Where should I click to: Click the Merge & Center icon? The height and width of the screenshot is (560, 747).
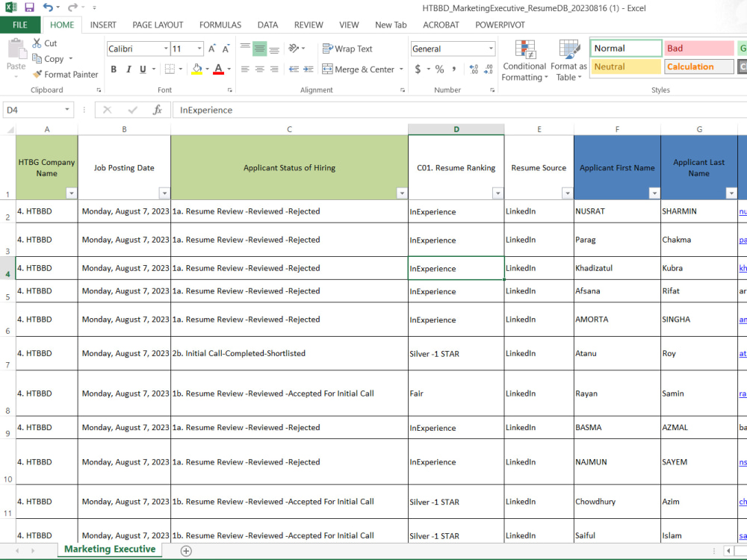click(327, 69)
